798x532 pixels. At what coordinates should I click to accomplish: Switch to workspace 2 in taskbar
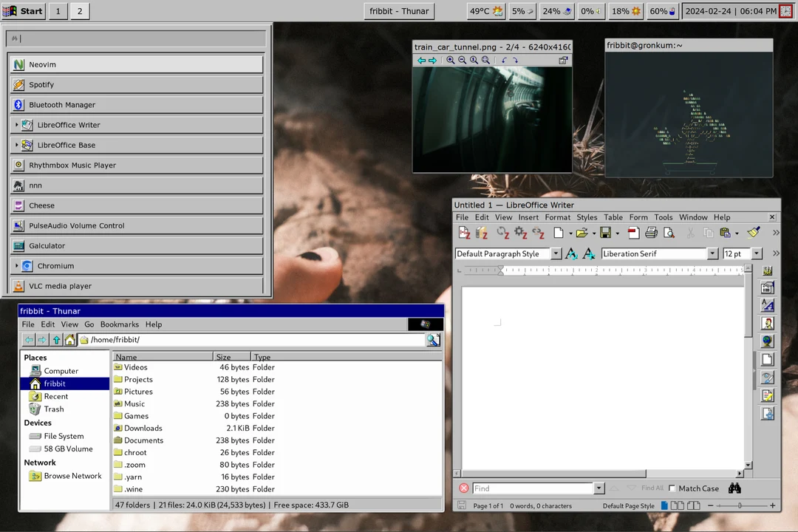[79, 11]
